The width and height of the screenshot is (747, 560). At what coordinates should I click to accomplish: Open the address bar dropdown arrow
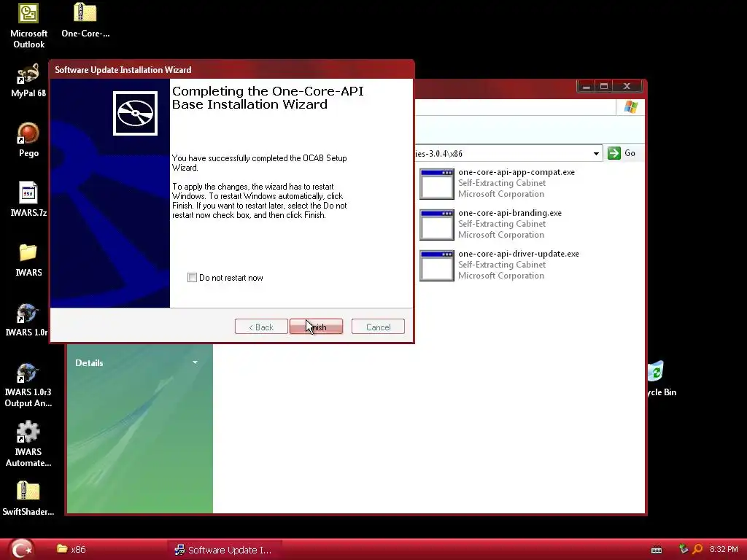point(596,153)
